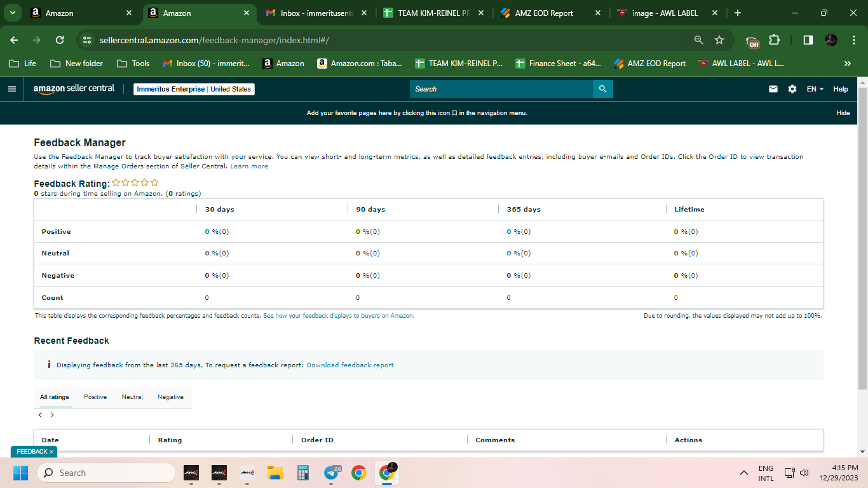Select the All ratings tab
Screen dimensions: 868x488
(55, 397)
